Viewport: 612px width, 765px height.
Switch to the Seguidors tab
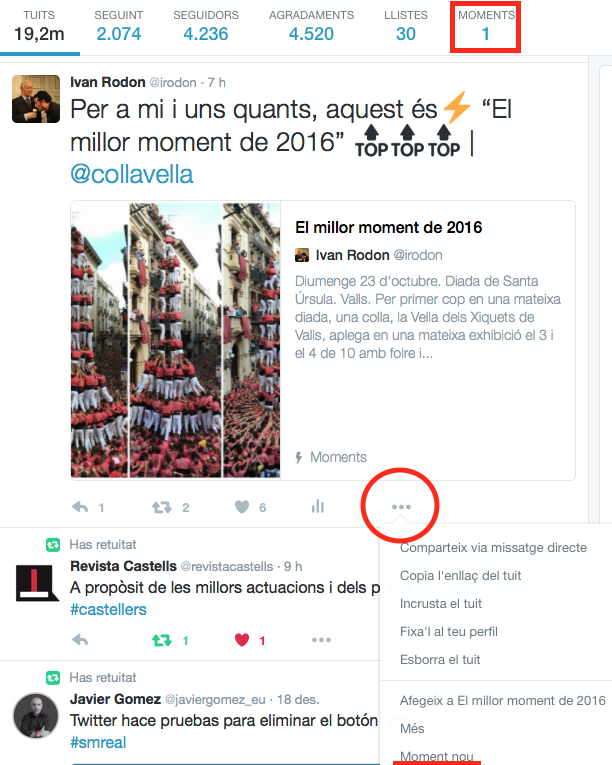[x=206, y=26]
